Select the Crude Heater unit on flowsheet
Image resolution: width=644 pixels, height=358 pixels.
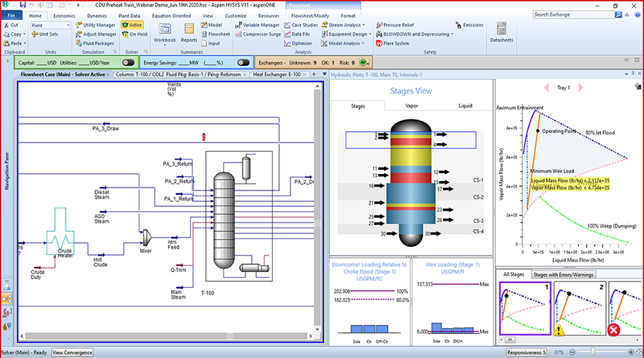(60, 231)
